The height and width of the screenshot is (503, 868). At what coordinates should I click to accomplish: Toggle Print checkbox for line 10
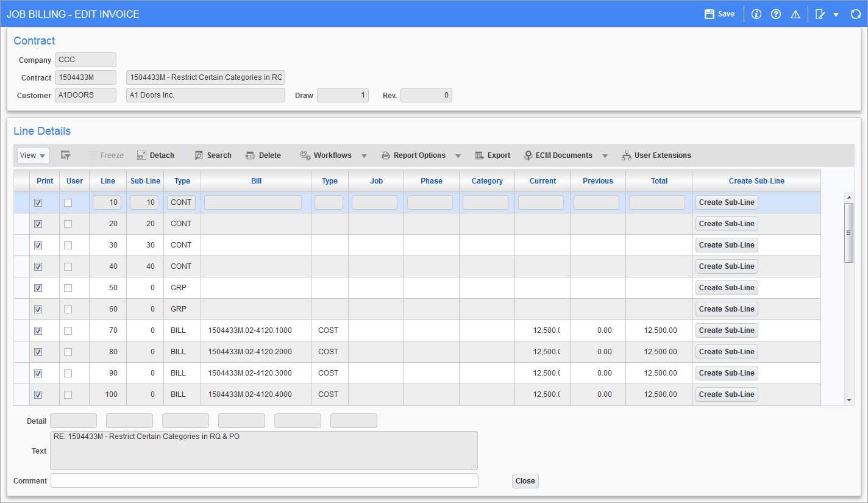click(x=38, y=202)
